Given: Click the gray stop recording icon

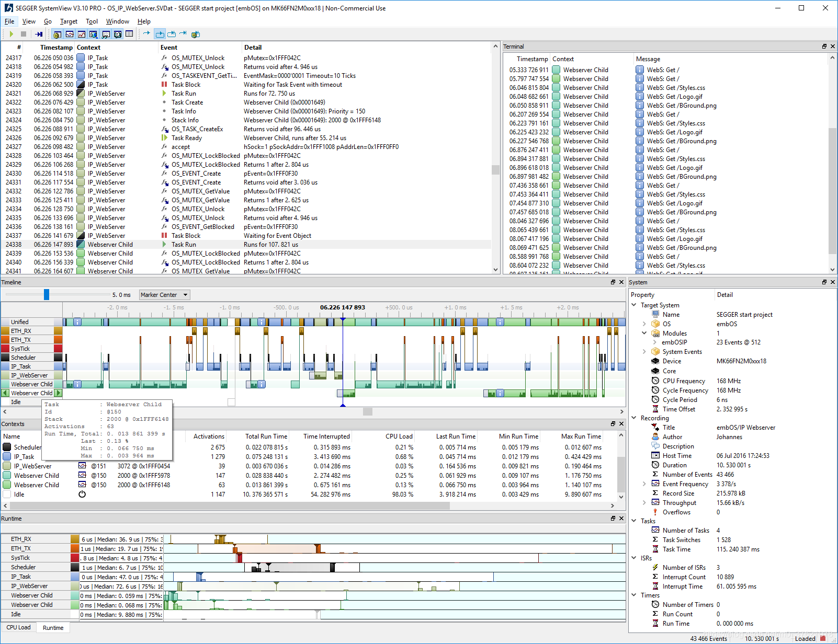Looking at the screenshot, I should (24, 34).
